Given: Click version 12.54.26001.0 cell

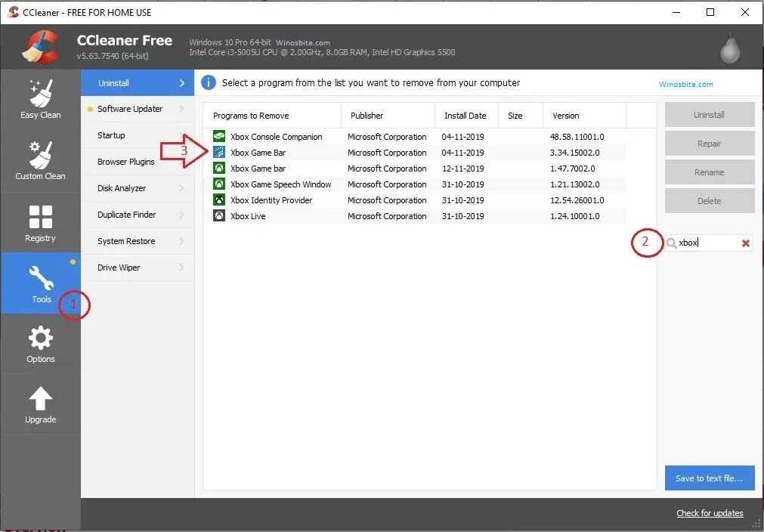Looking at the screenshot, I should point(577,200).
